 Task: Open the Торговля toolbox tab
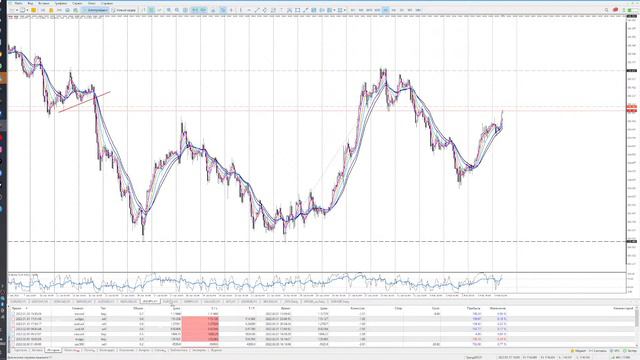(20, 350)
